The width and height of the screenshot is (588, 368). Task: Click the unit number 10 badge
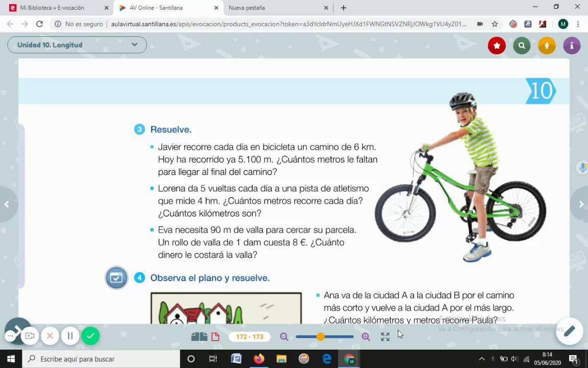tap(541, 91)
